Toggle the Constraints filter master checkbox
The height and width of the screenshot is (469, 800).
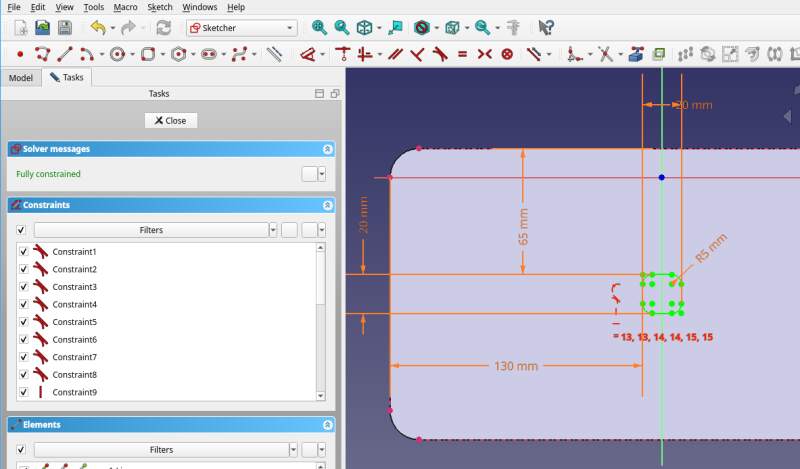coord(21,230)
